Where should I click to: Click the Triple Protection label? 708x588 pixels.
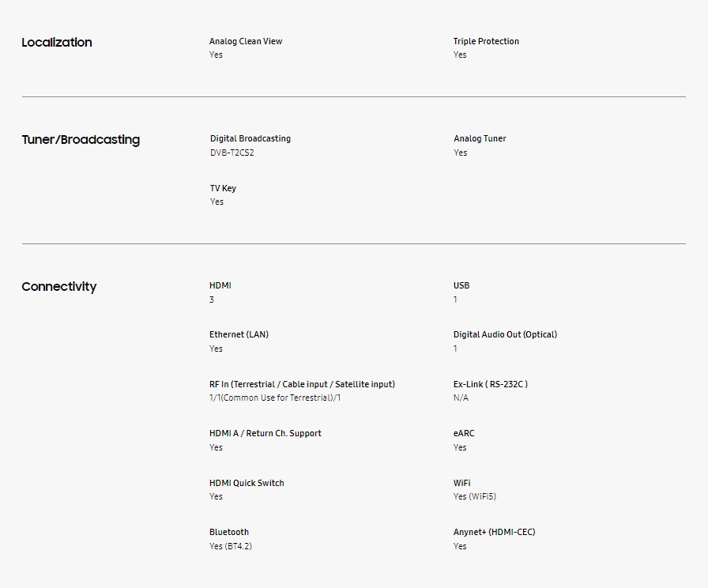486,41
